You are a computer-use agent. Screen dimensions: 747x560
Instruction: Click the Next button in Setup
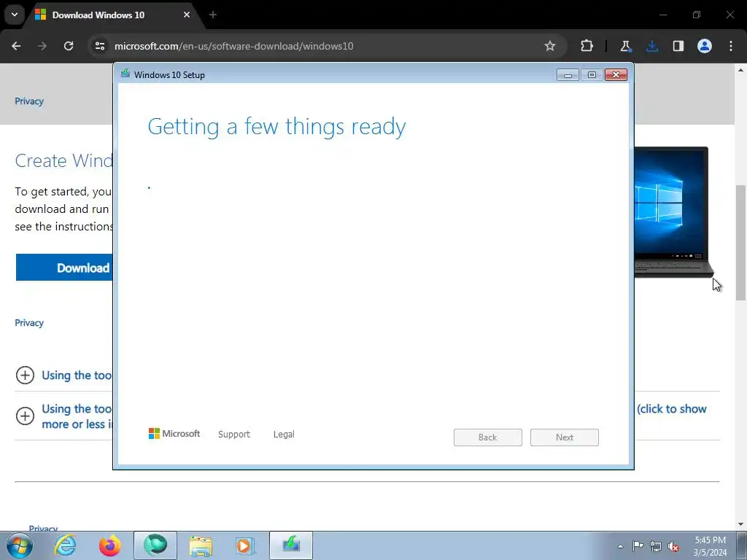tap(565, 437)
